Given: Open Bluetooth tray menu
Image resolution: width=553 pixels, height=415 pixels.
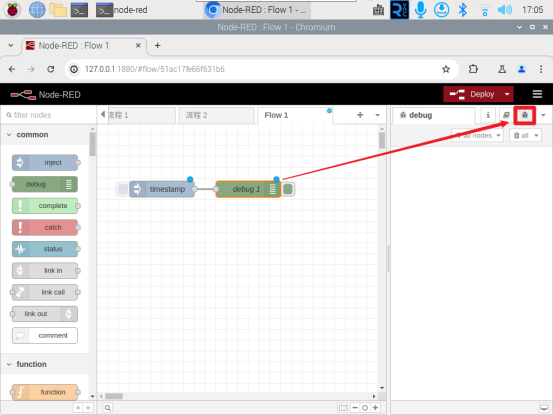Looking at the screenshot, I should click(462, 10).
